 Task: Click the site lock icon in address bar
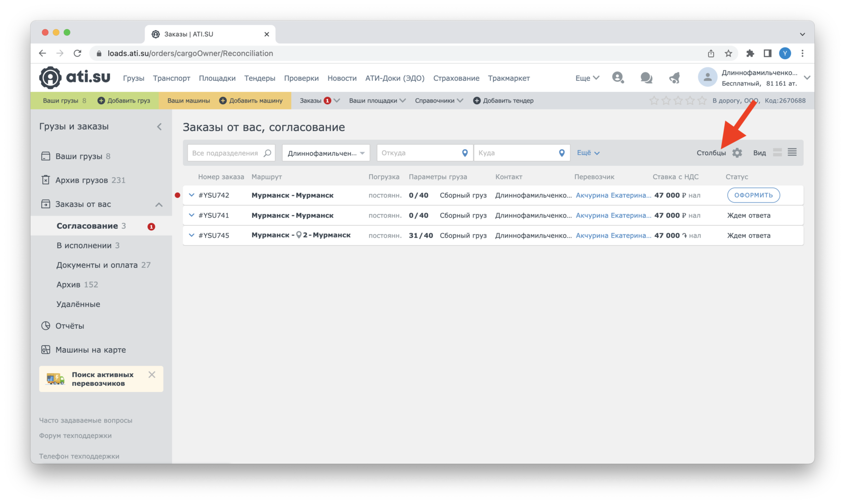pyautogui.click(x=99, y=53)
